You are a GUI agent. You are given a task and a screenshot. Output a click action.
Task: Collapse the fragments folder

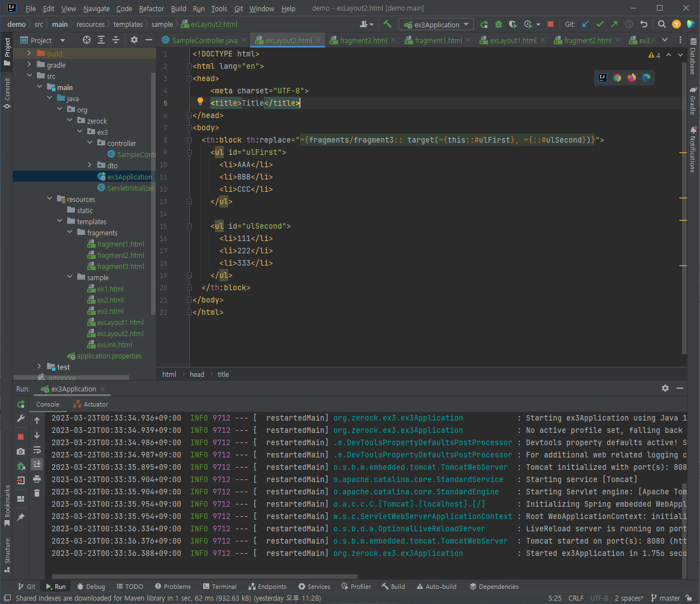tap(69, 232)
